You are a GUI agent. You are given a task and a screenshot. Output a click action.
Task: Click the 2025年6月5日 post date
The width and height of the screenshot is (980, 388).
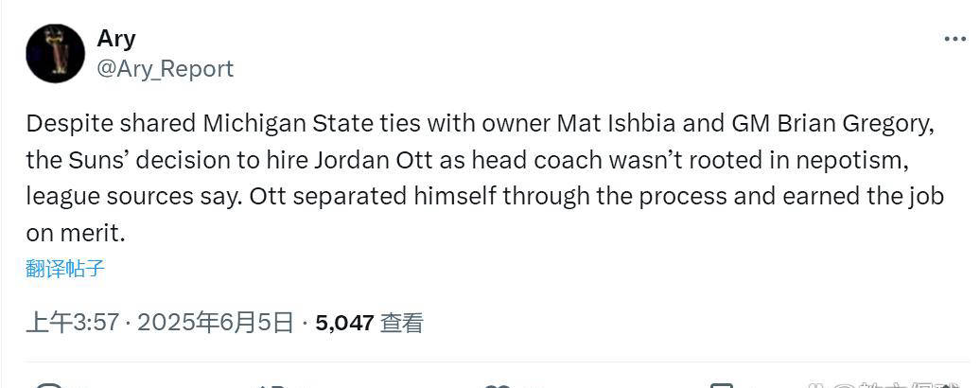(x=216, y=323)
